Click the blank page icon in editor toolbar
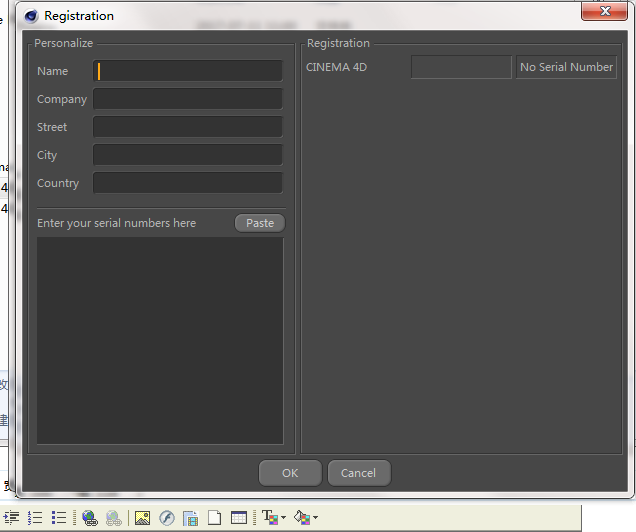This screenshot has height=532, width=636. click(214, 518)
